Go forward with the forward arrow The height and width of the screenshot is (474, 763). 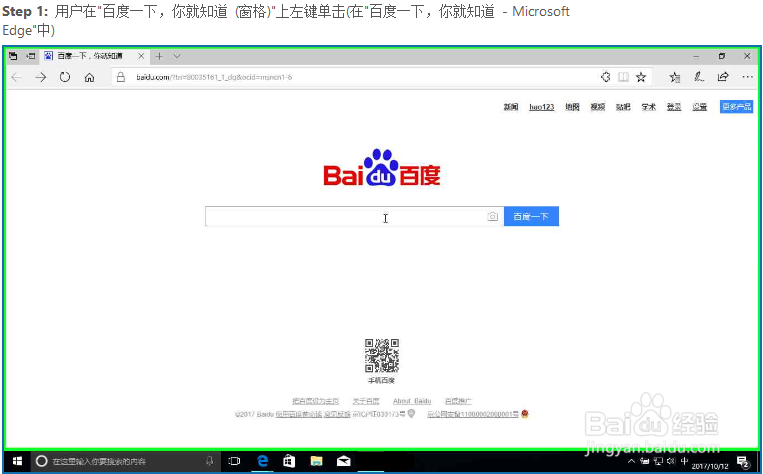tap(41, 77)
